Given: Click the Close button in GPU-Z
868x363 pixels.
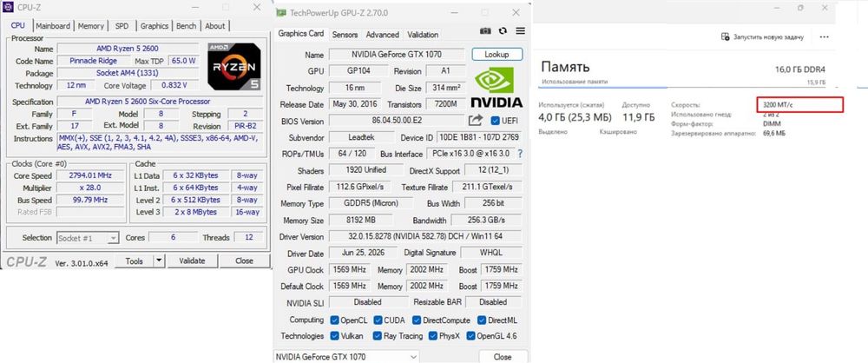Looking at the screenshot, I should 503,357.
